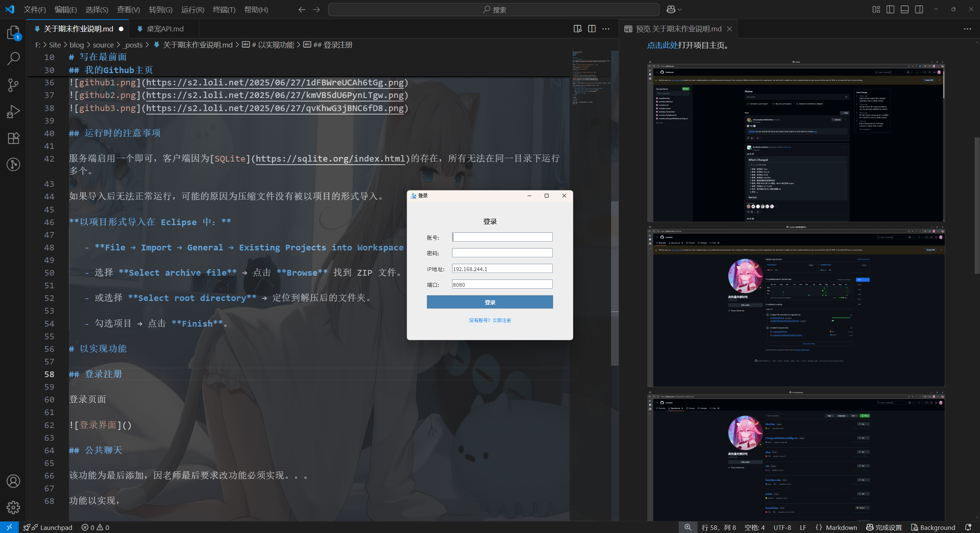Open the Run and Debug view

click(13, 111)
